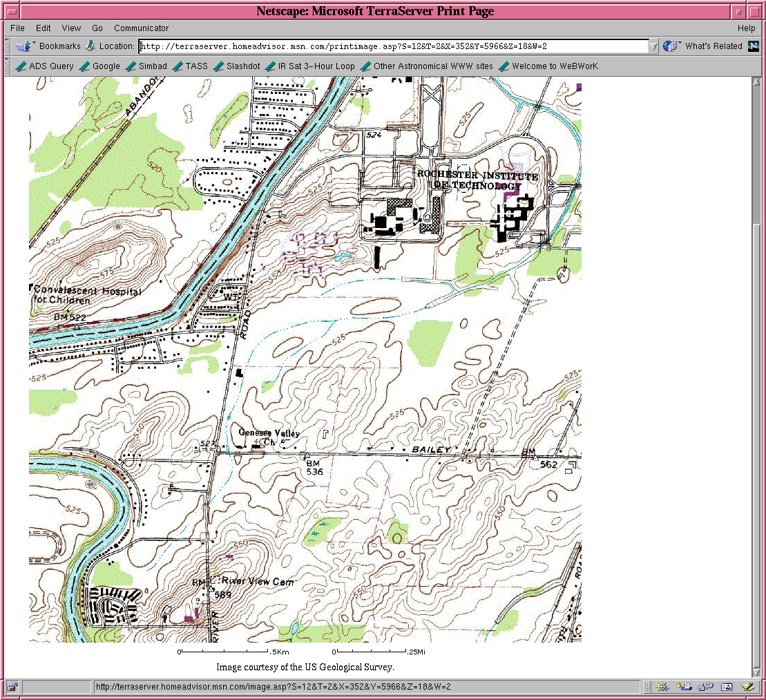Open the window menu button in title bar
Image resolution: width=766 pixels, height=700 pixels.
pos(11,12)
